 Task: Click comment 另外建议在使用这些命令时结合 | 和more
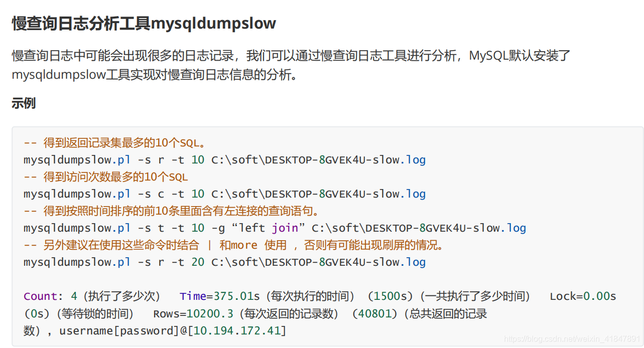click(x=234, y=245)
